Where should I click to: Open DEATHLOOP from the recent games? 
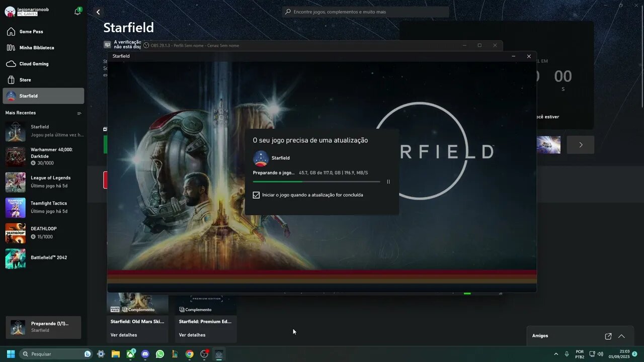click(43, 233)
